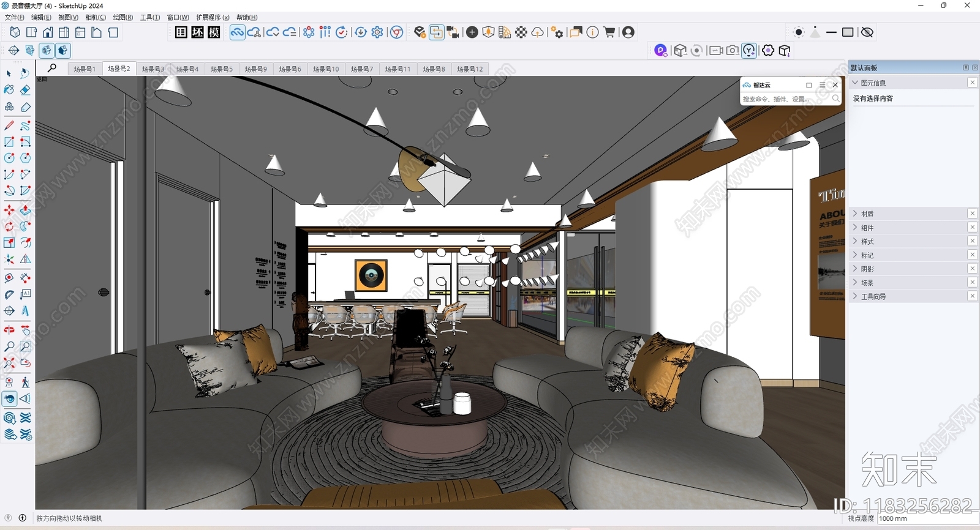
Task: Switch to scene tab 场景号12
Action: point(470,69)
